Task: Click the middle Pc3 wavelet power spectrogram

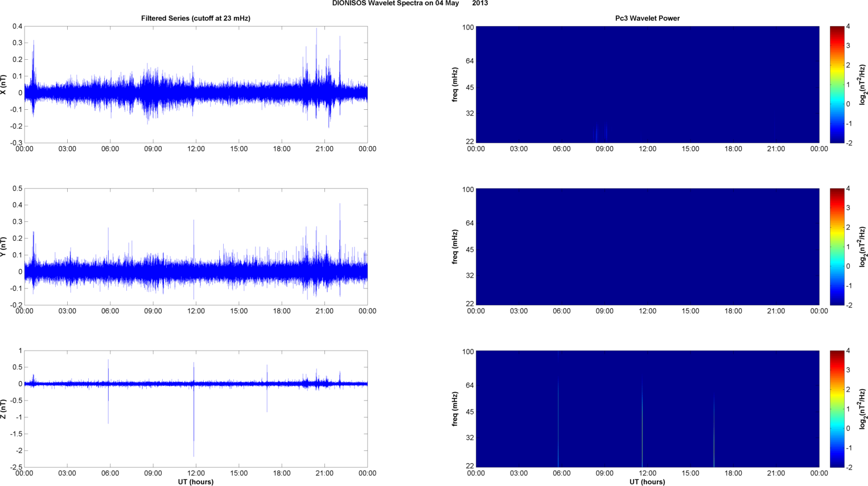Action: coord(647,246)
